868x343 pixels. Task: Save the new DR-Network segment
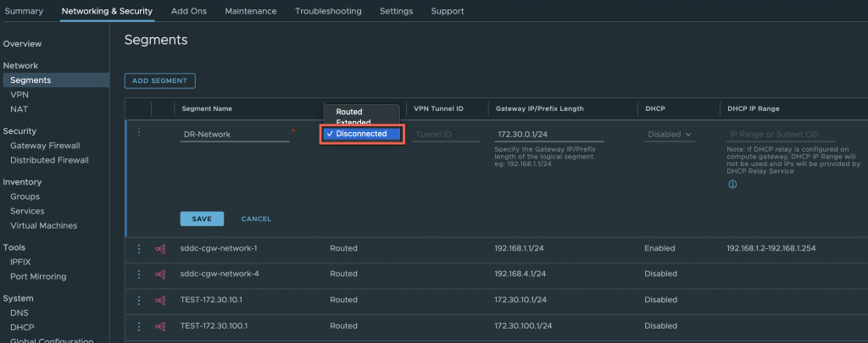coord(202,219)
